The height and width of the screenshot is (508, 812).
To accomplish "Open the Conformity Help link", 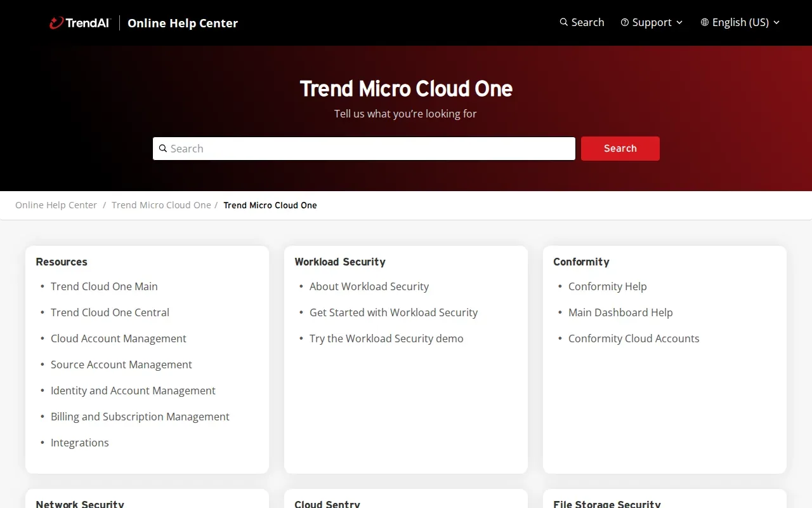I will [608, 286].
